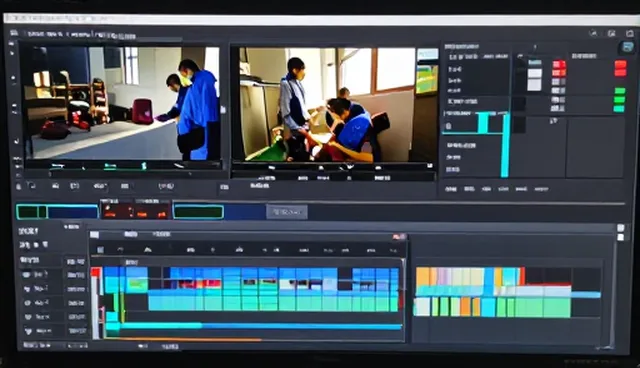Click the gray button in the clip strip

(287, 212)
